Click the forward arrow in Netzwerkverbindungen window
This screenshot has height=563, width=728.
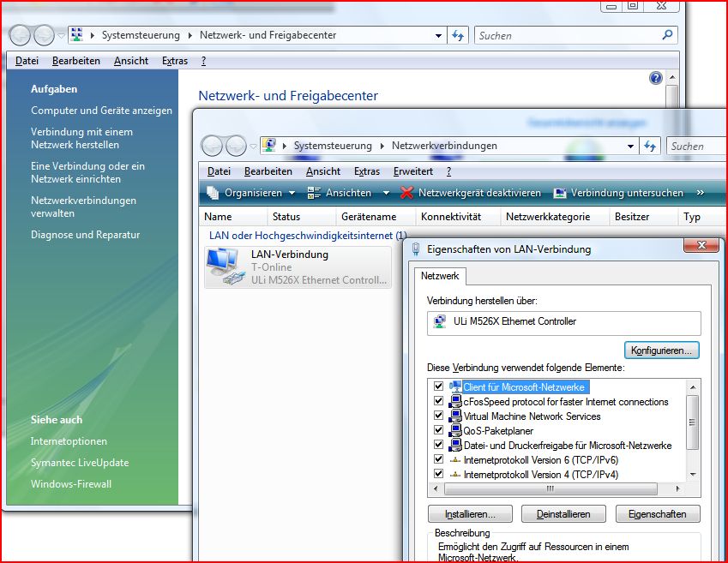point(236,147)
